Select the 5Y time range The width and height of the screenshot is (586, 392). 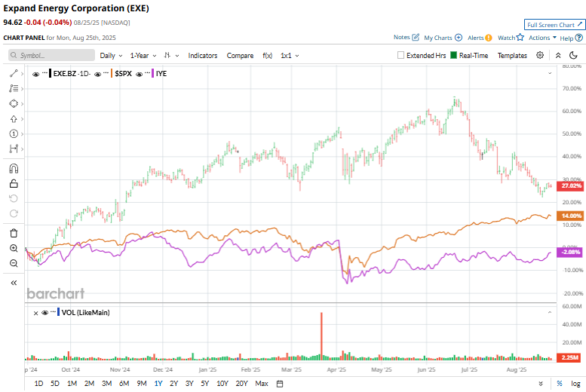205,384
